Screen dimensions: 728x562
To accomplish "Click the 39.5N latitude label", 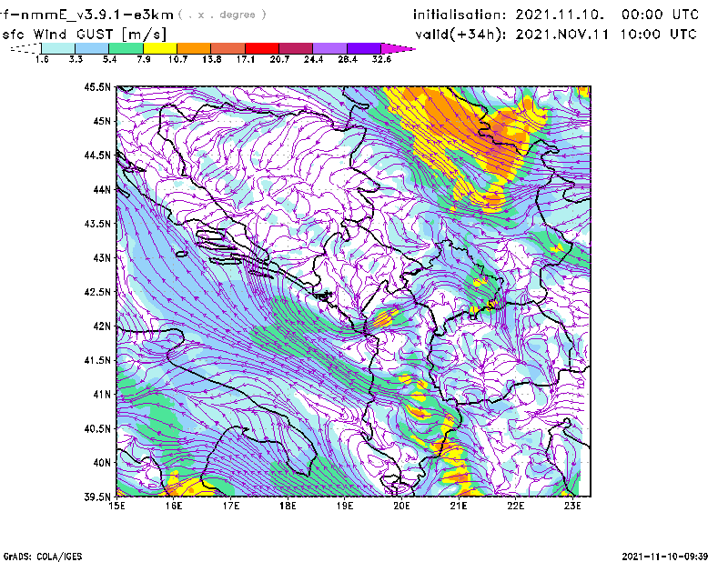I will (x=98, y=497).
